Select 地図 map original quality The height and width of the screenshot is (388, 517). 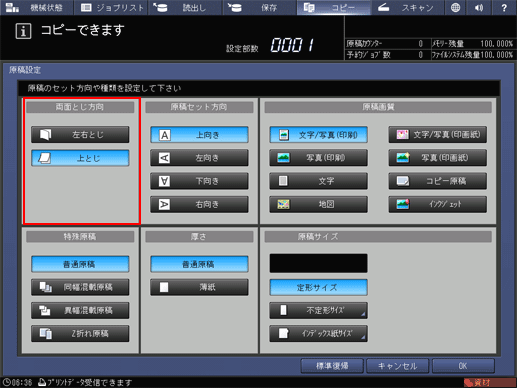tap(318, 204)
